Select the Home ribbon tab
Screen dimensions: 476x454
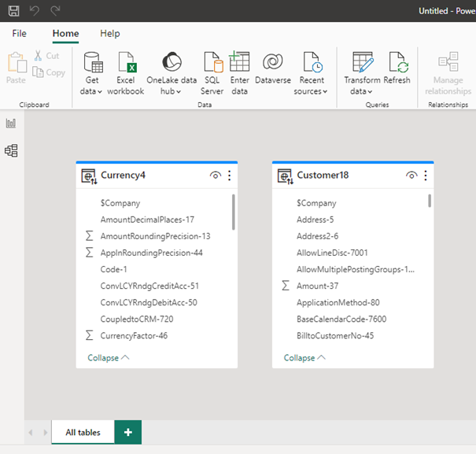(65, 33)
